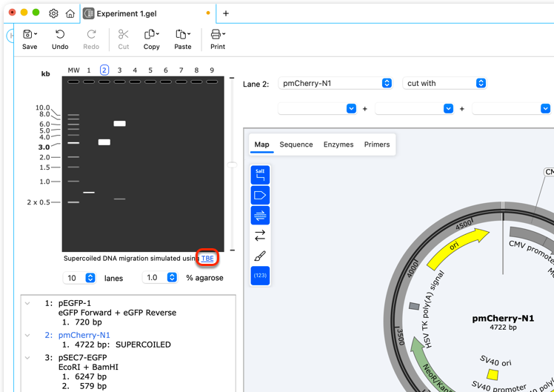The width and height of the screenshot is (554, 392).
Task: Go to the home launch screen
Action: click(x=70, y=13)
